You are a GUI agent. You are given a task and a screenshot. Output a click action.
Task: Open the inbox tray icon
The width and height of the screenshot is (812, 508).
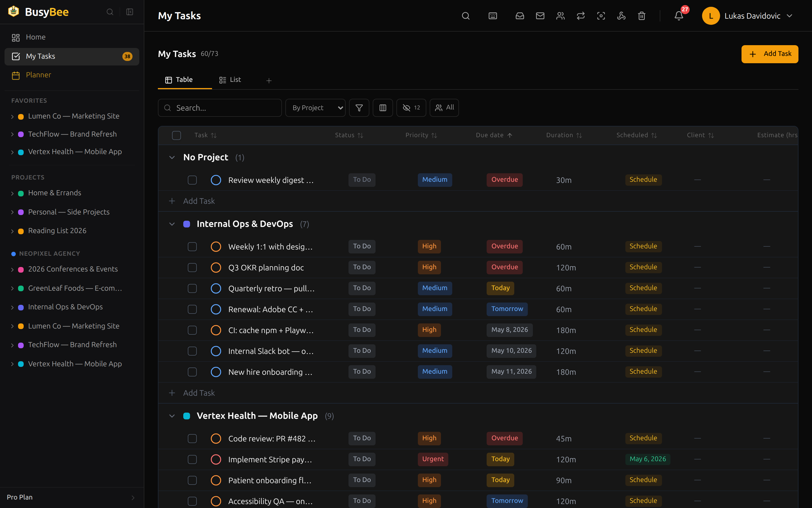[520, 16]
